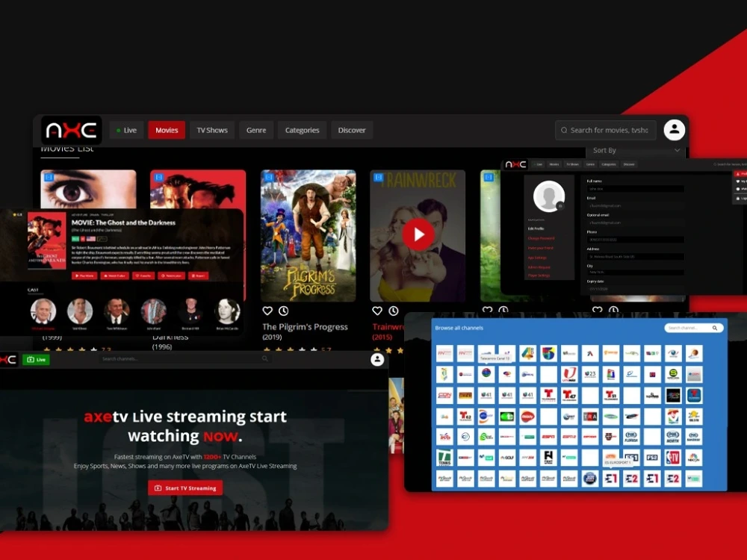Click AXE logo in profile window navbar
Image resolution: width=747 pixels, height=560 pixels.
tap(516, 164)
